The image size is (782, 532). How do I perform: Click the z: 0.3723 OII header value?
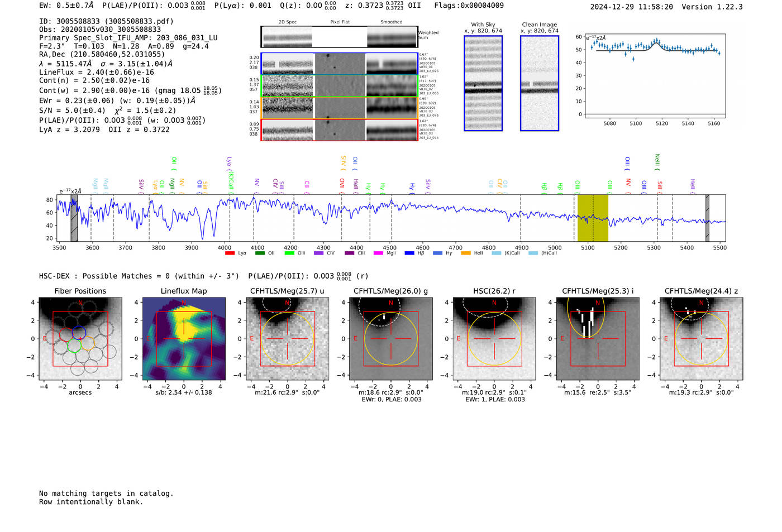[x=383, y=6]
